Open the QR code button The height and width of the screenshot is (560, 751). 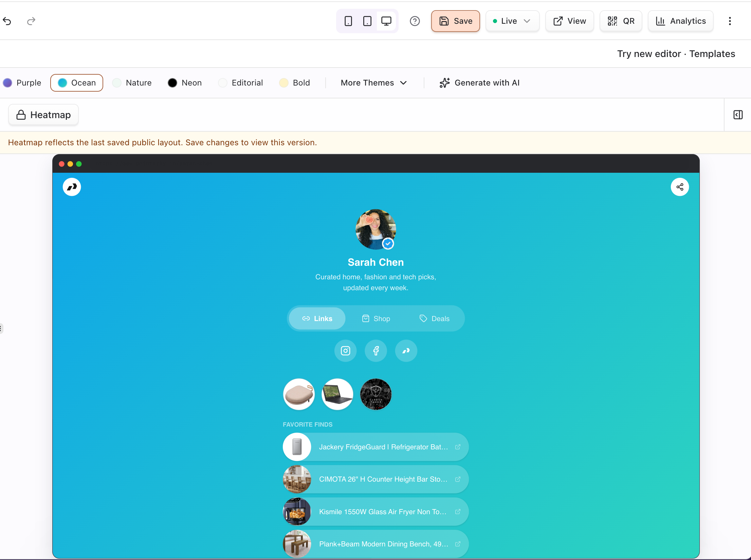click(x=621, y=21)
